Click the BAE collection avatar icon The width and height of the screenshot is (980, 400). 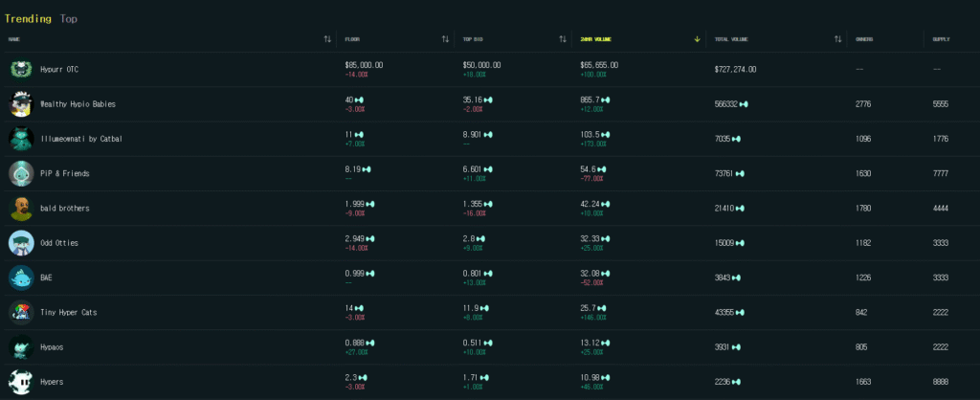pyautogui.click(x=21, y=278)
